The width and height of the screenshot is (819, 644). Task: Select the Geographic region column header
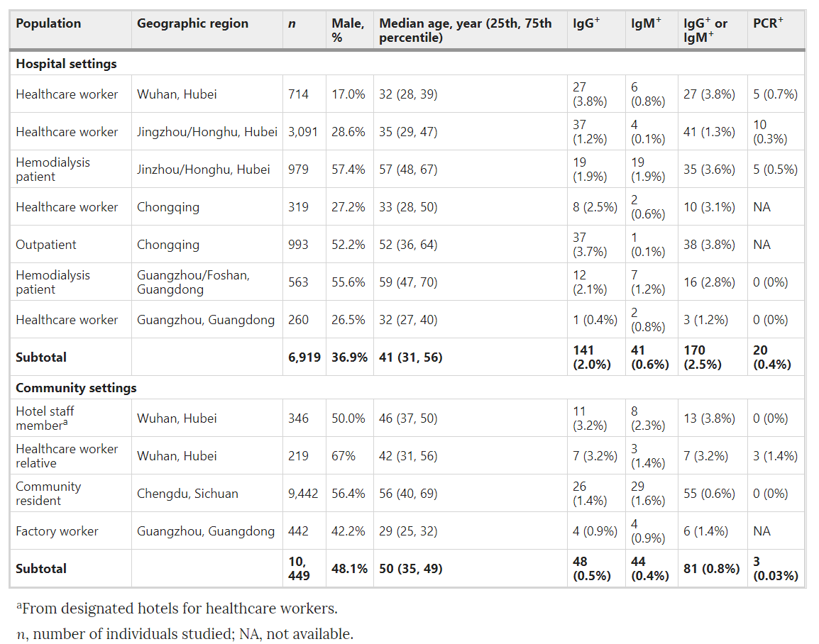(192, 23)
